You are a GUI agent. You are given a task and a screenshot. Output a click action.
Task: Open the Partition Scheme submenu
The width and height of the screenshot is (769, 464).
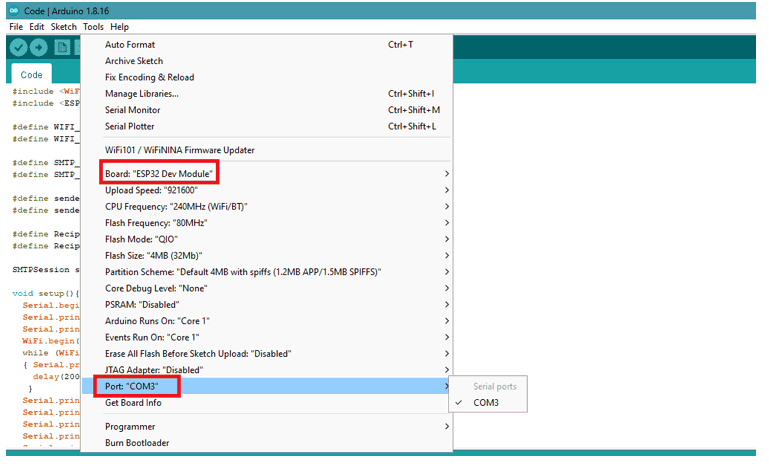[x=242, y=272]
